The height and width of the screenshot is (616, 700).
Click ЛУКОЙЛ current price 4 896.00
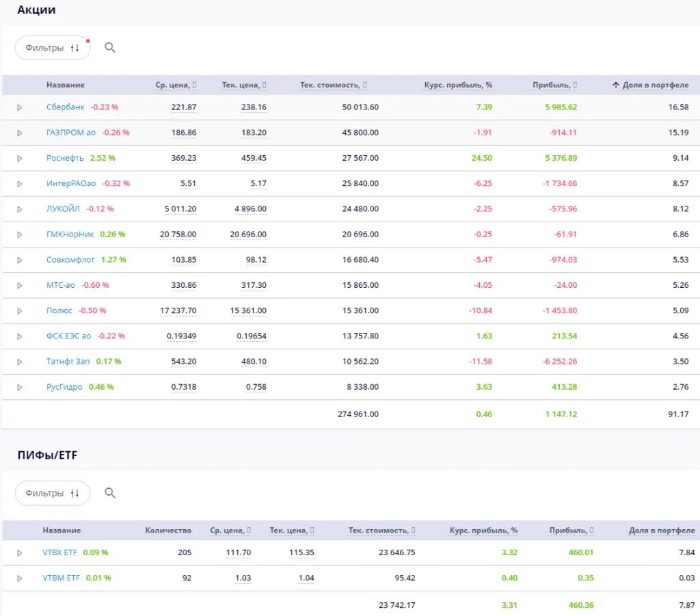tap(250, 209)
